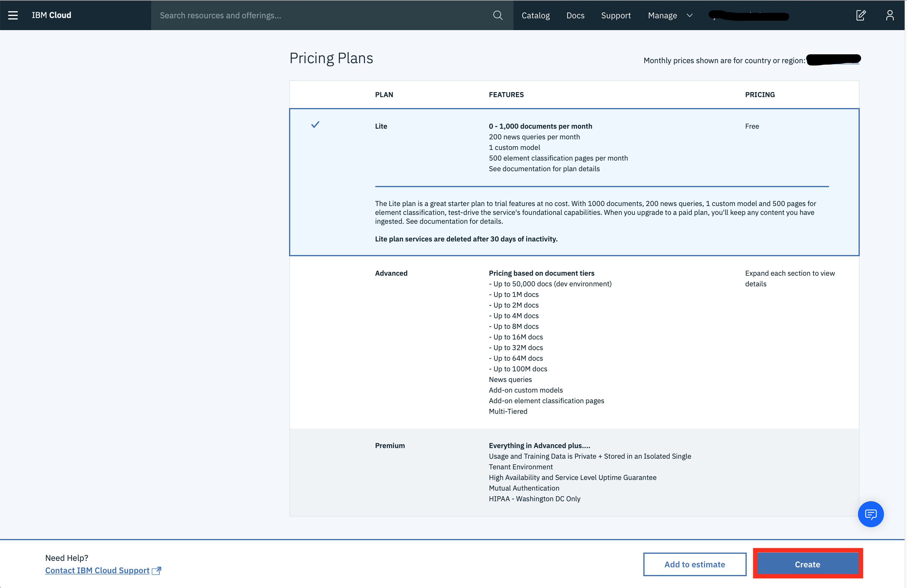Click the search magnifier icon
The width and height of the screenshot is (907, 588).
497,15
